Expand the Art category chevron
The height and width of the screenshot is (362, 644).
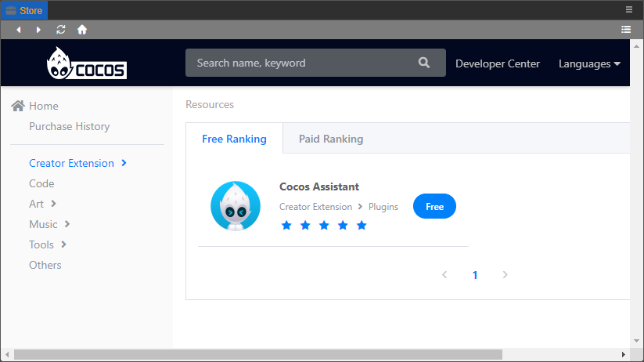pos(54,204)
